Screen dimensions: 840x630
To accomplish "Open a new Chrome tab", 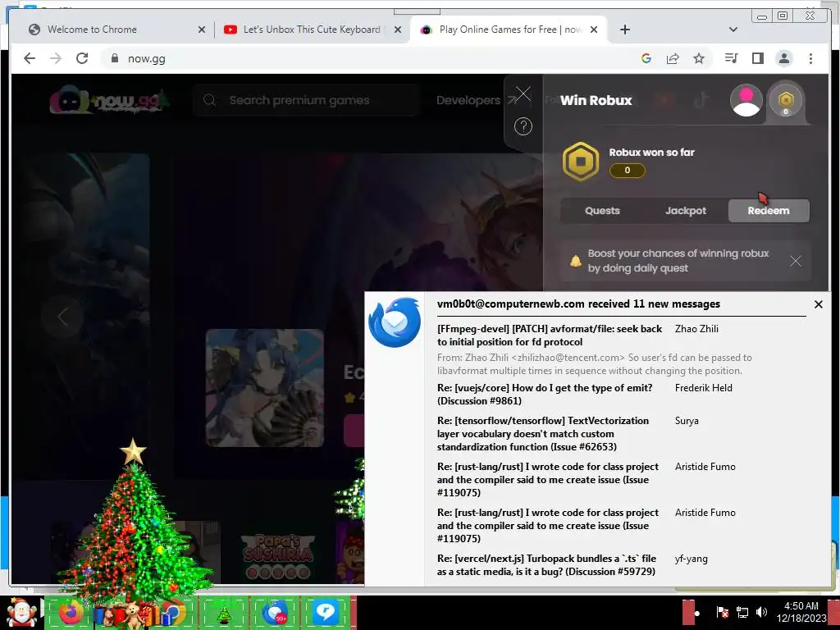I will point(624,30).
